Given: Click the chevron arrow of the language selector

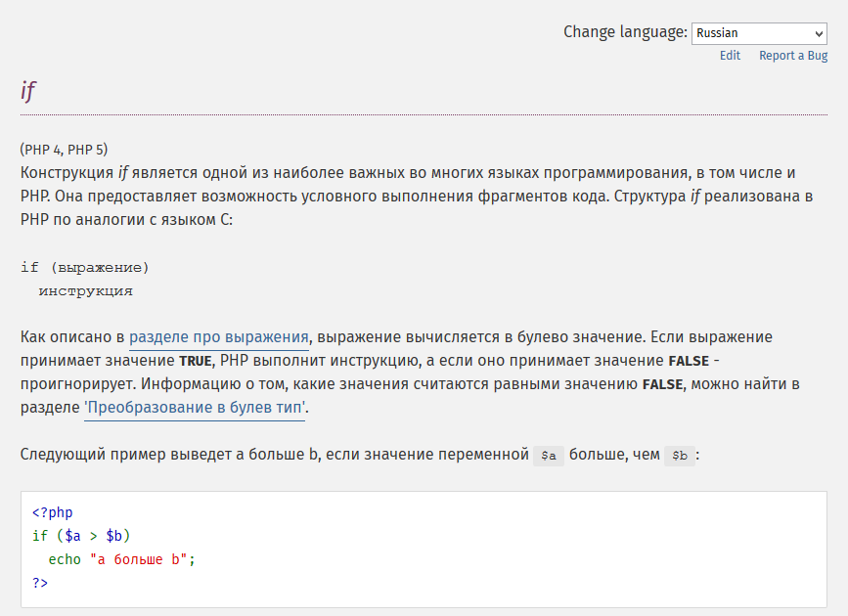Looking at the screenshot, I should pyautogui.click(x=819, y=34).
